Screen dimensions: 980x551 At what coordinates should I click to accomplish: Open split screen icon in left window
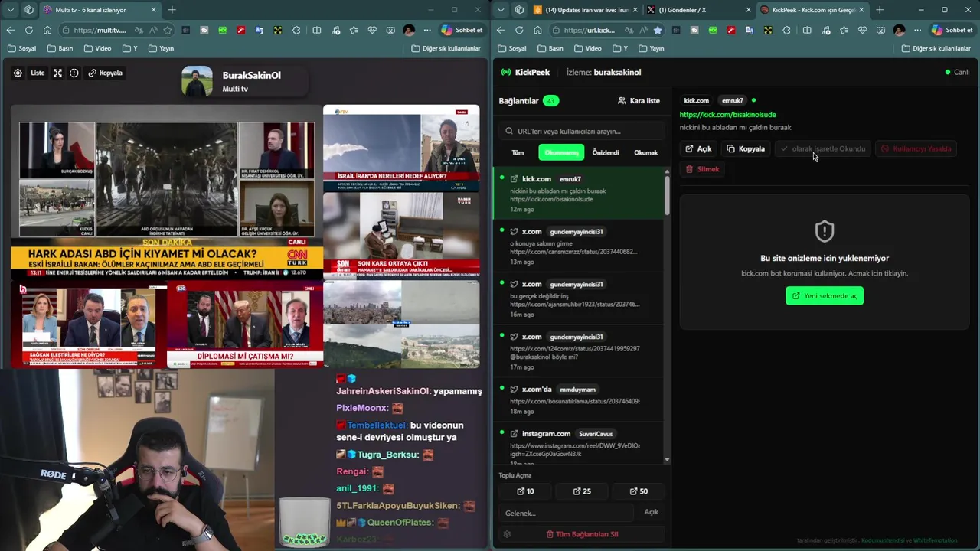point(317,30)
